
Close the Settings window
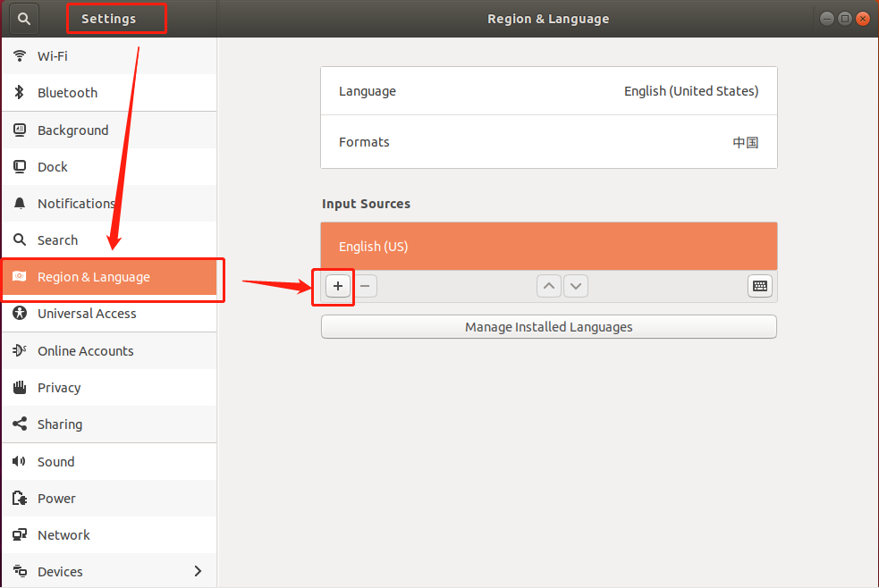click(x=863, y=19)
